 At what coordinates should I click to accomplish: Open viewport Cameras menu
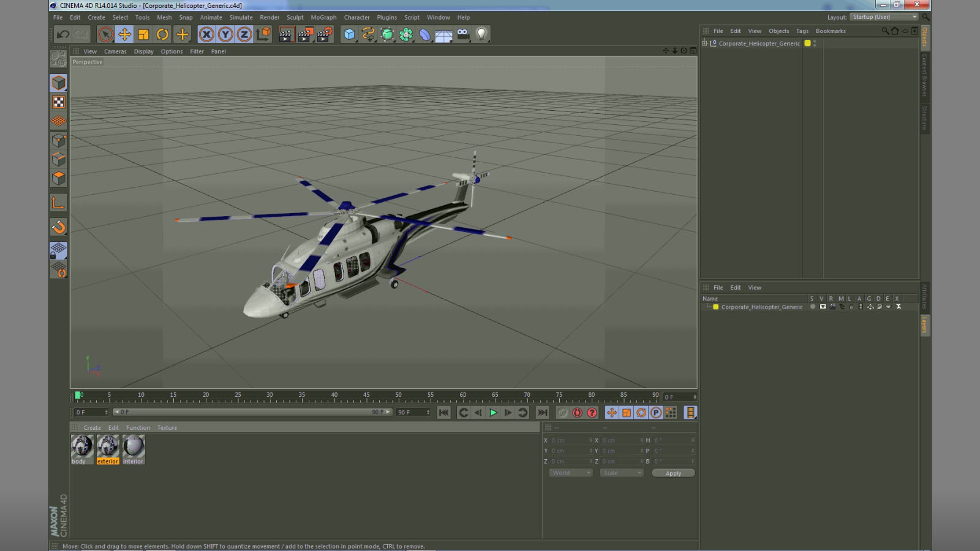click(115, 51)
